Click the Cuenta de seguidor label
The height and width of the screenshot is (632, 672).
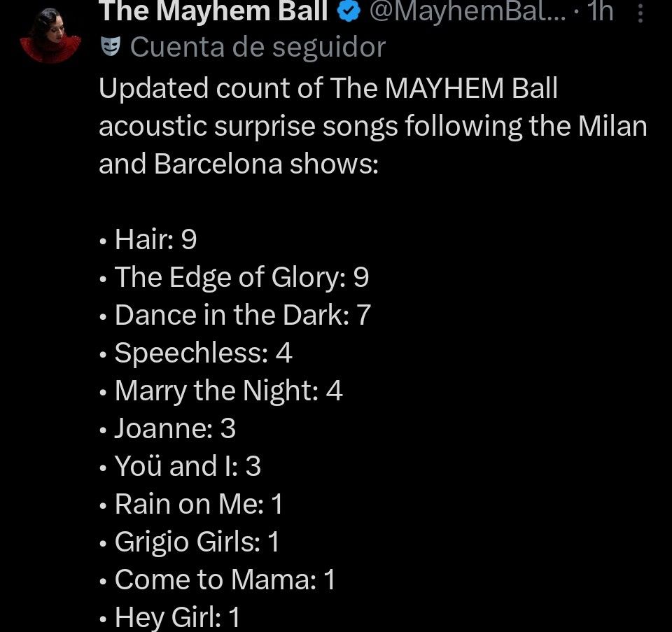(x=258, y=48)
